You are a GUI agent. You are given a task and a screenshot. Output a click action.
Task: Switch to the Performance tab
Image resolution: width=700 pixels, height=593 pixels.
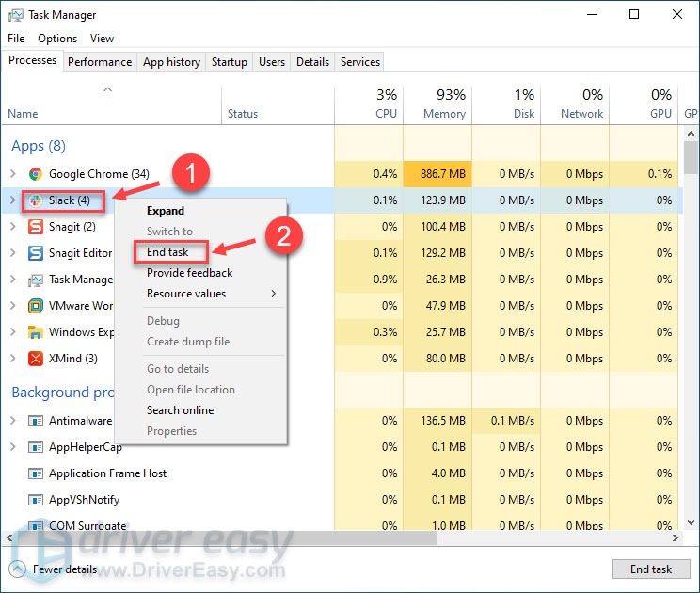[100, 61]
